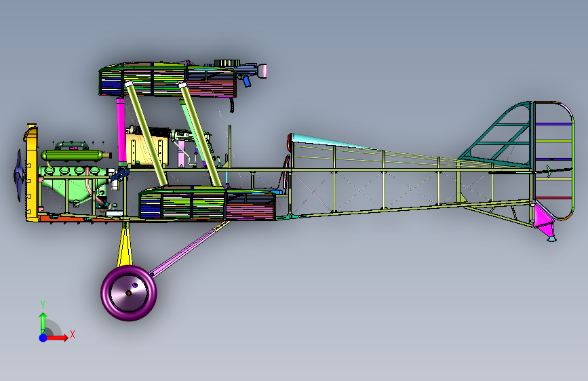Click the blue triad origin sphere
The width and height of the screenshot is (588, 381).
click(x=43, y=338)
